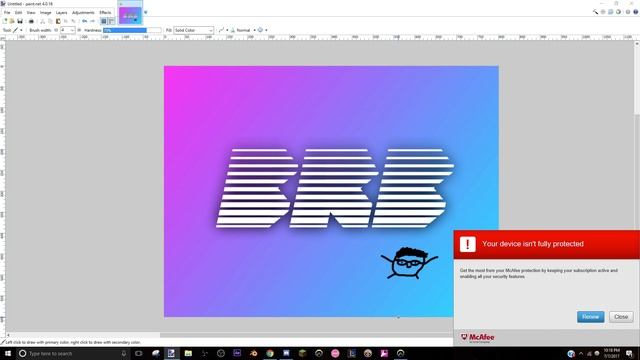Image resolution: width=640 pixels, height=360 pixels.
Task: Decrease the brush width with minus button
Action: click(56, 30)
